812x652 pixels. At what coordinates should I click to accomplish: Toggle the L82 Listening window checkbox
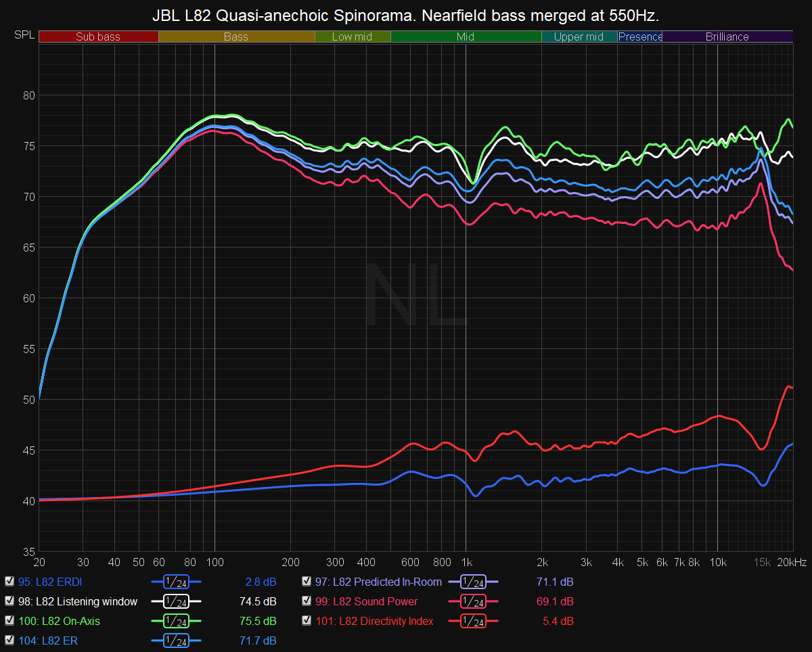(9, 601)
